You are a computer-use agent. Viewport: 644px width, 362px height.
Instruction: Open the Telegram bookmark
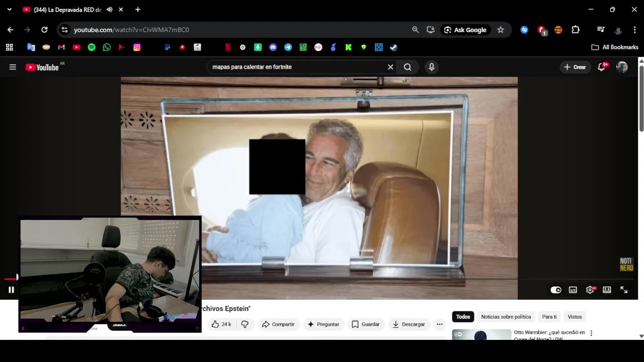click(x=288, y=47)
